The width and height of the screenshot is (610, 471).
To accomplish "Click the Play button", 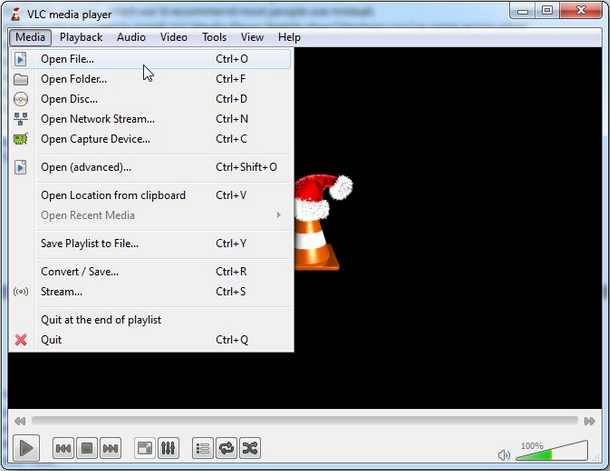I will pos(26,448).
